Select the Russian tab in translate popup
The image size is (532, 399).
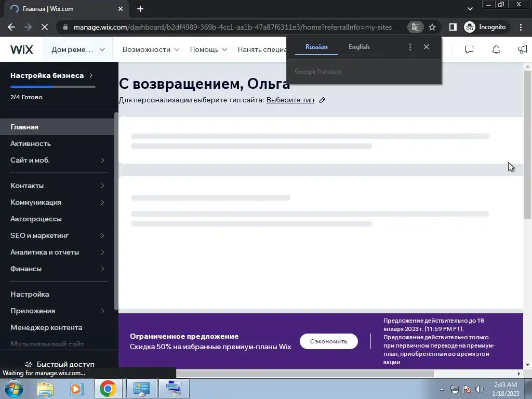coord(316,47)
